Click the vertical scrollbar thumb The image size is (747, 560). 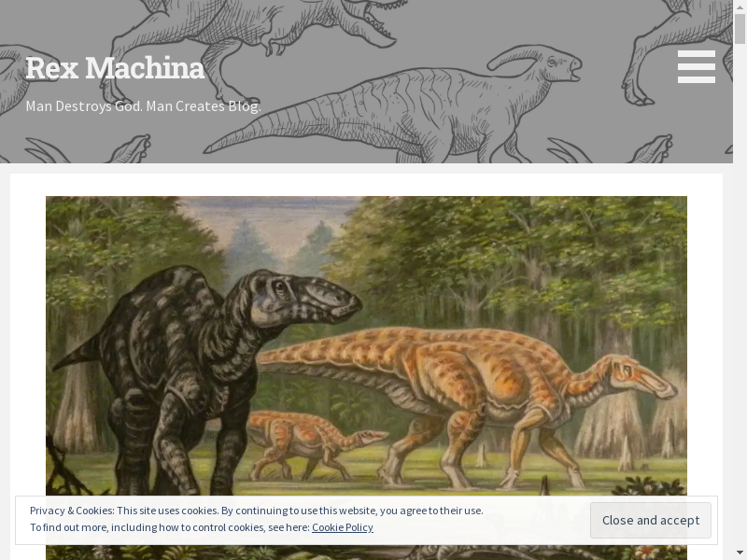coord(740,28)
